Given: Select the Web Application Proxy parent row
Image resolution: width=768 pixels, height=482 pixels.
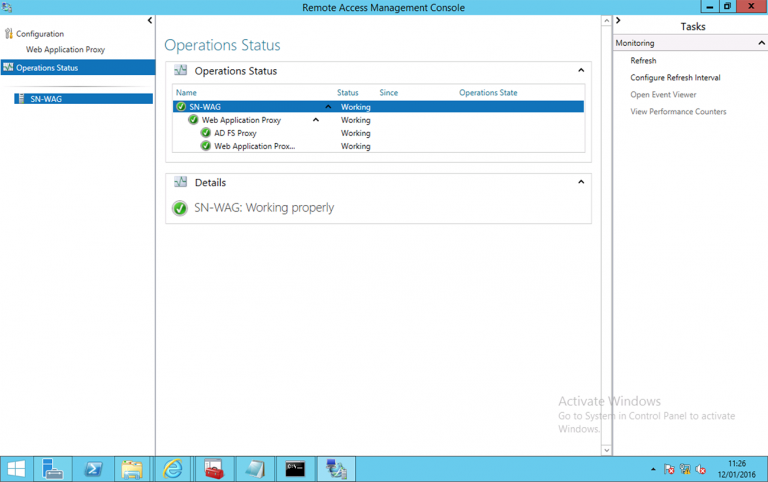Looking at the screenshot, I should point(378,120).
